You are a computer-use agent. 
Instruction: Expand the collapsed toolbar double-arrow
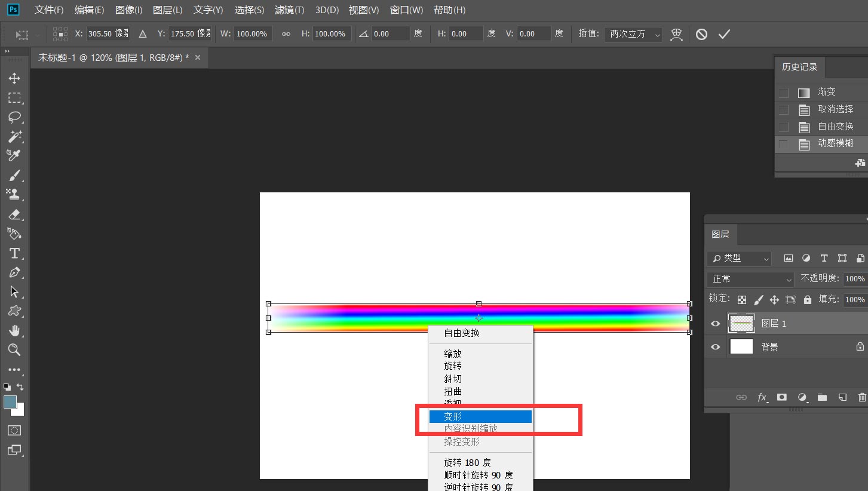pos(8,52)
